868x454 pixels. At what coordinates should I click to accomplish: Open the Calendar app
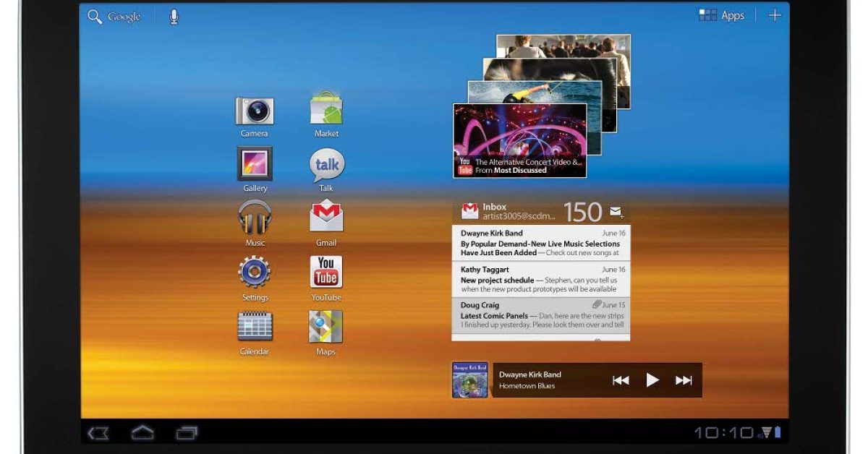pyautogui.click(x=255, y=327)
